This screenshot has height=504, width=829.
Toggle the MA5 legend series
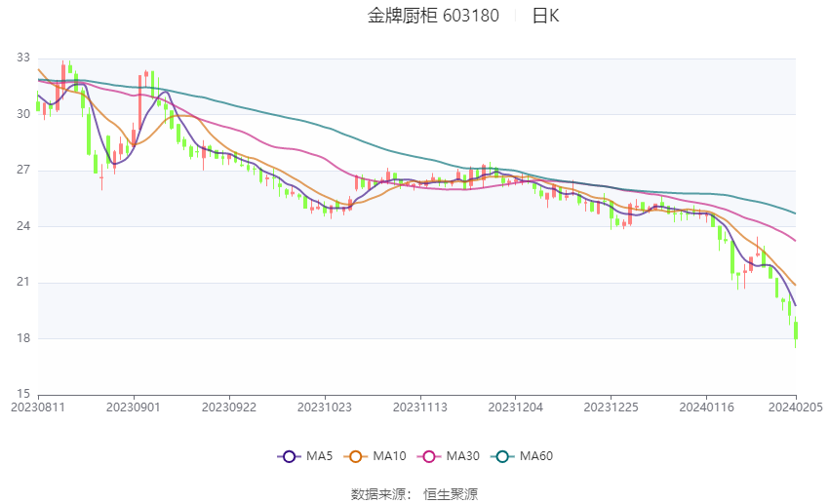[x=305, y=456]
